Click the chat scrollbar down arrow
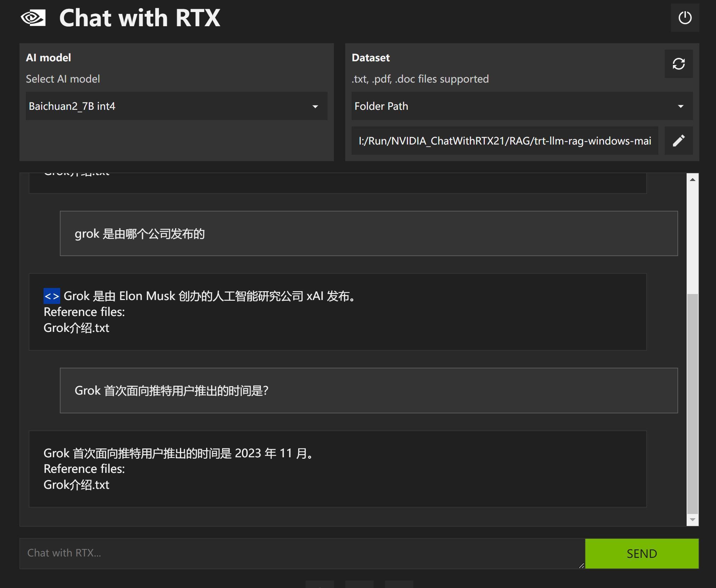The height and width of the screenshot is (588, 716). pos(693,520)
